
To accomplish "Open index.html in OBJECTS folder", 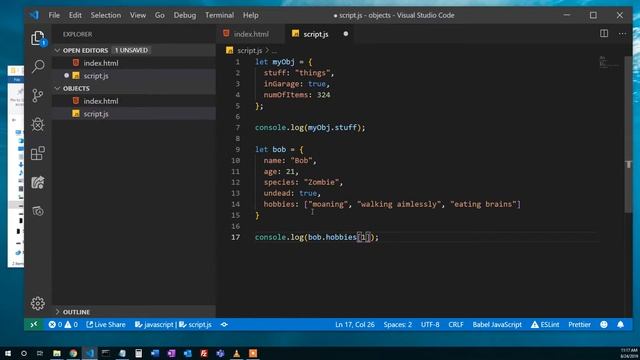I will click(x=134, y=101).
